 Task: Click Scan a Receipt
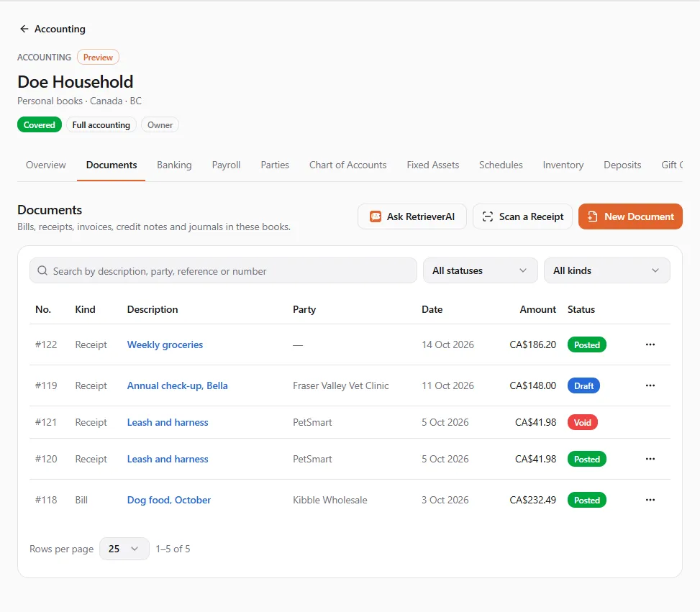click(x=522, y=217)
